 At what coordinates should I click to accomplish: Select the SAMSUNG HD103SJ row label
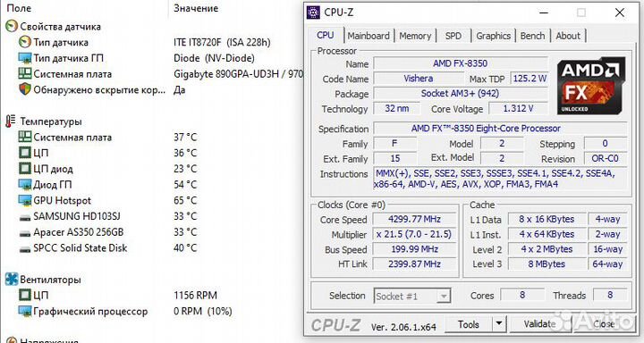click(x=77, y=216)
